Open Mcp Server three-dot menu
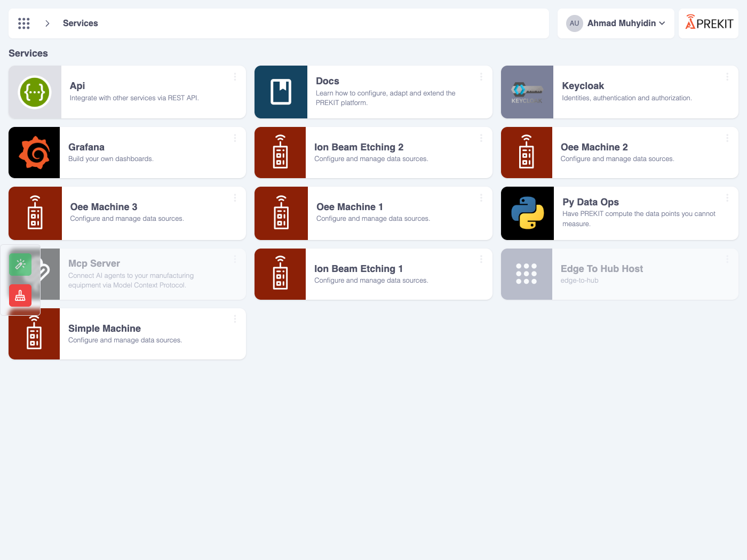 [235, 259]
